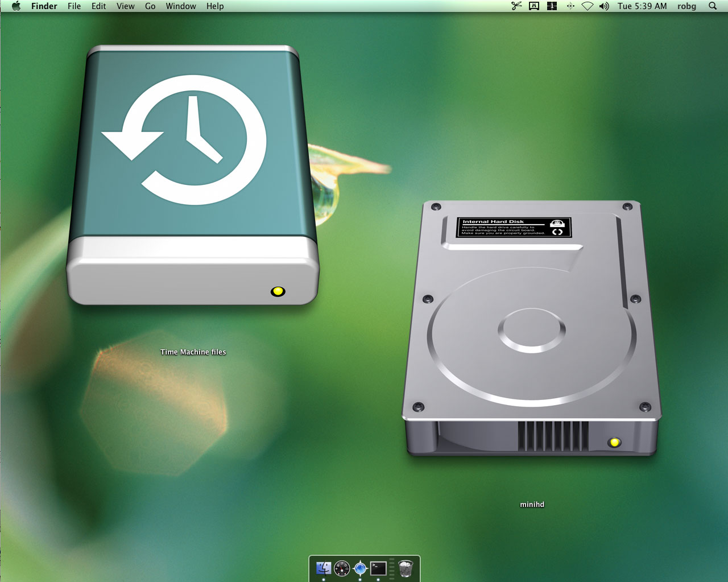Open the Bluetooth status menu
This screenshot has height=582, width=728.
tap(570, 6)
